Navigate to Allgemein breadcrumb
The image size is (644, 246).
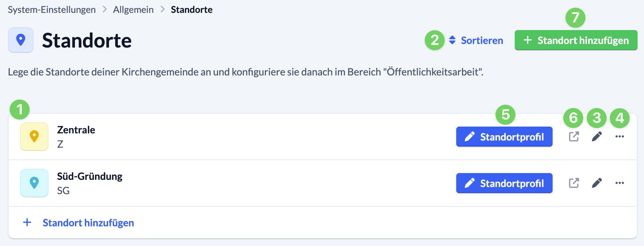click(133, 9)
